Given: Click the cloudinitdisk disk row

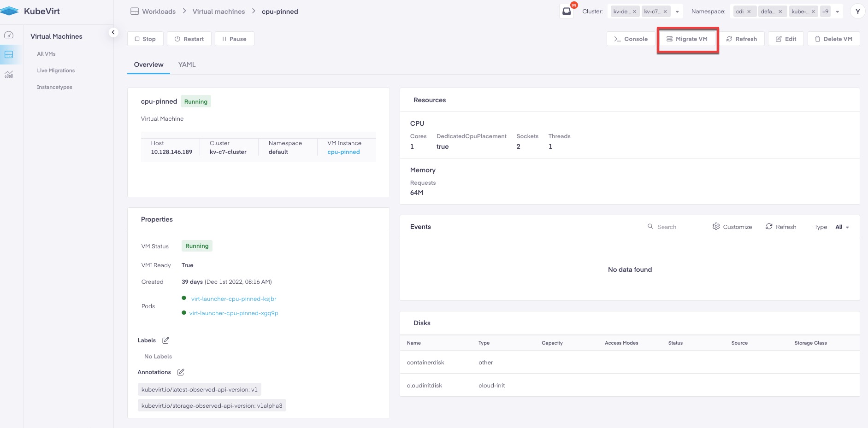Looking at the screenshot, I should click(x=630, y=386).
